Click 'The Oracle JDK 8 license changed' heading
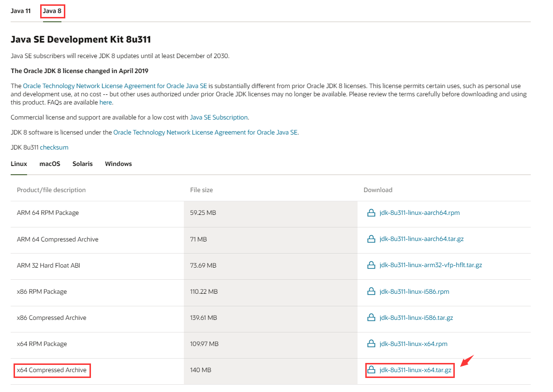This screenshot has width=553, height=392. tap(79, 71)
